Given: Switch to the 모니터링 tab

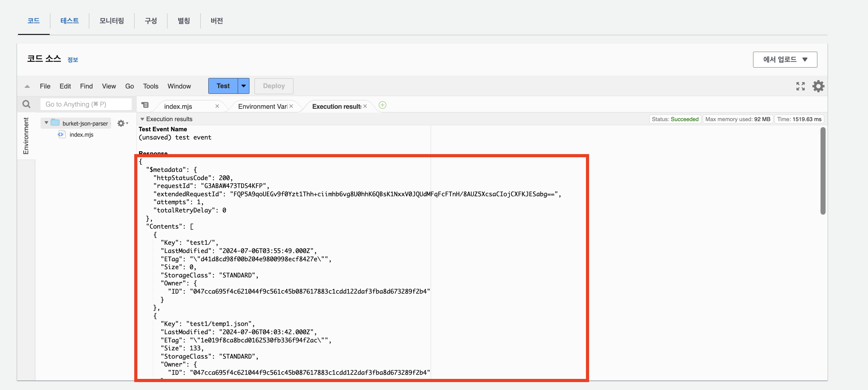Looking at the screenshot, I should pyautogui.click(x=111, y=21).
